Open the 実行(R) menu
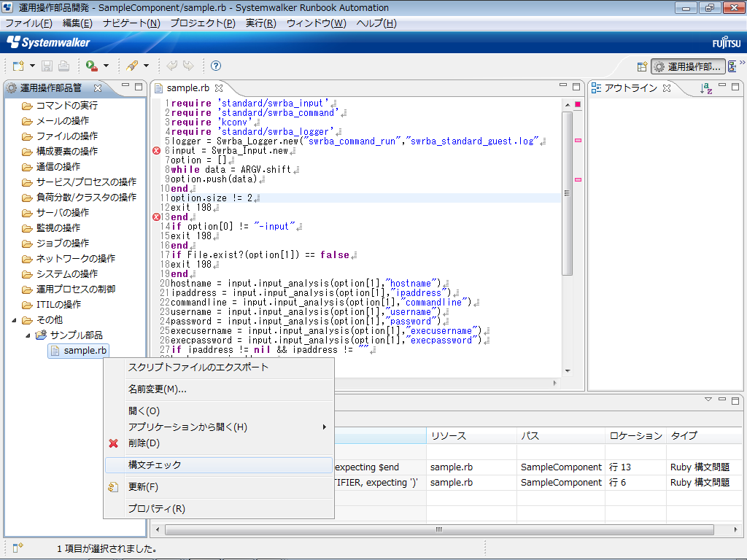The image size is (747, 560). 261,23
